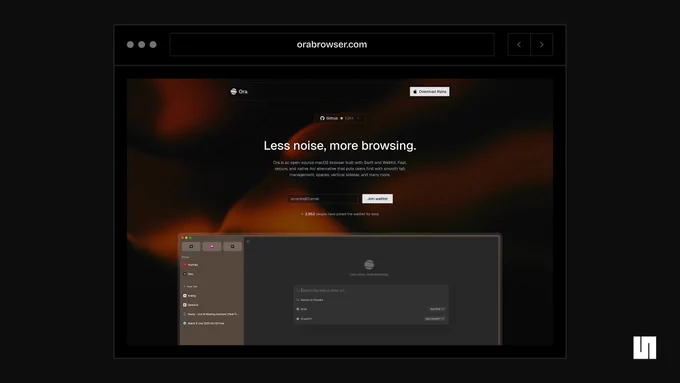Viewport: 680px width, 383px height.
Task: Click the 'Search the web or enter url' field
Action: 371,290
